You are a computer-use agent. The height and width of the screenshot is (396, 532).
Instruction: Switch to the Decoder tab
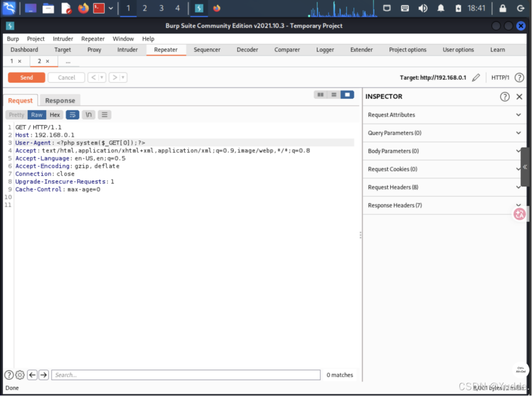click(x=247, y=49)
